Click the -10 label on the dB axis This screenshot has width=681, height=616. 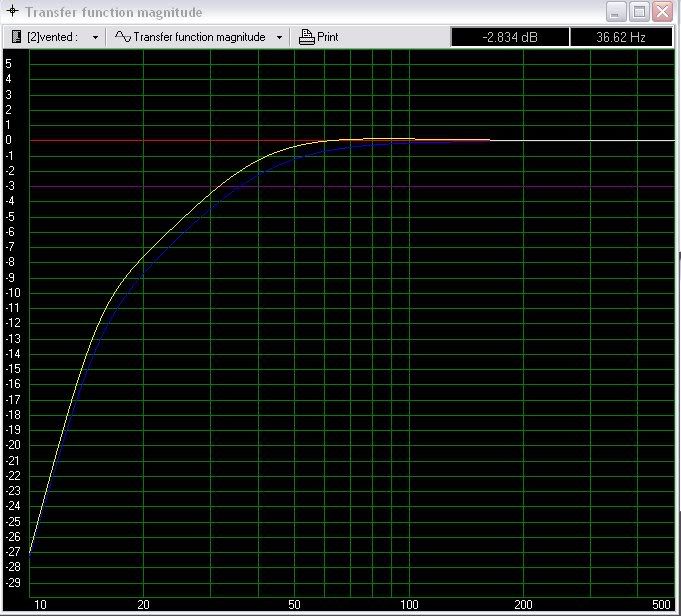[x=13, y=292]
